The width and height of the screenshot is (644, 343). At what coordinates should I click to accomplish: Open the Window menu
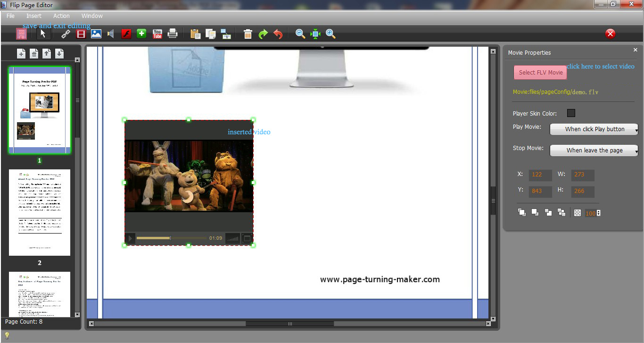coord(92,16)
